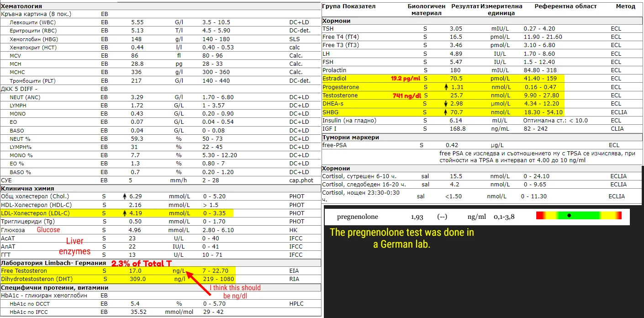Select the Хематология section header
644x318 pixels.
pos(21,6)
